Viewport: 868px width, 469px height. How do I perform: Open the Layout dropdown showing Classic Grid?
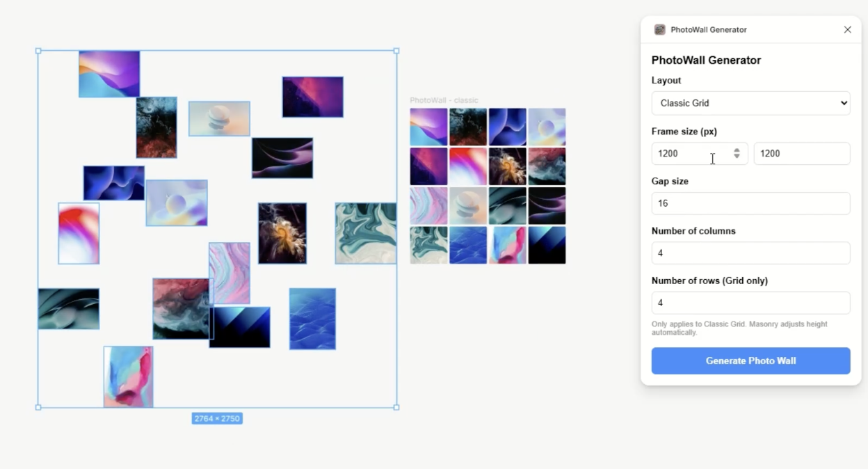(x=750, y=103)
